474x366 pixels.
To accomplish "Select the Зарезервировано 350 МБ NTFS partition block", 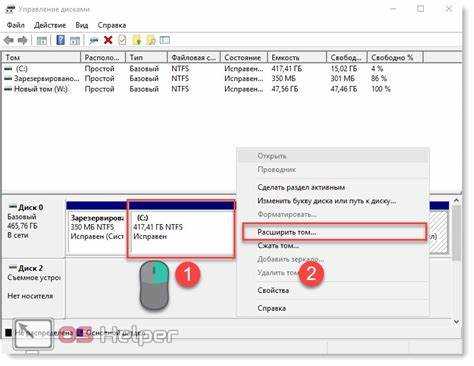I will [x=97, y=229].
